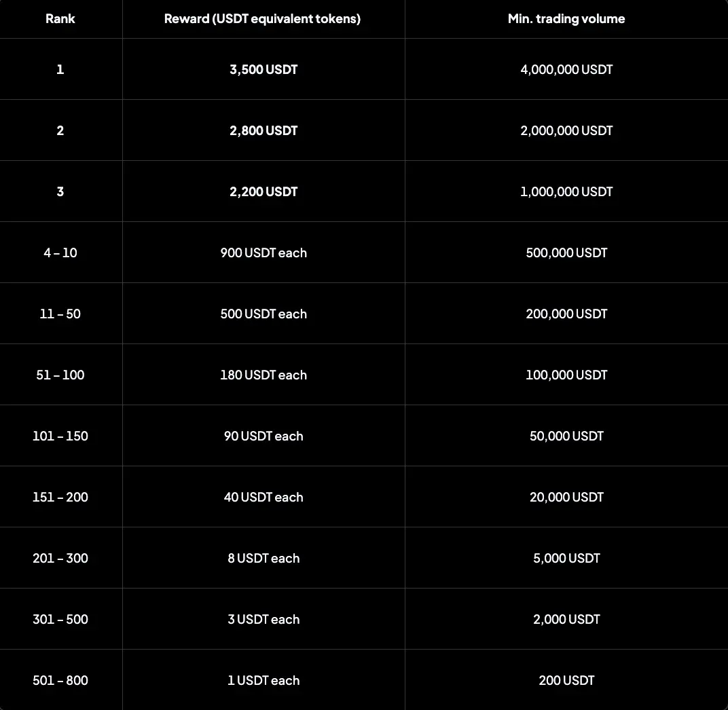
Task: Click the 1 USDT each reward cell
Action: (x=263, y=680)
